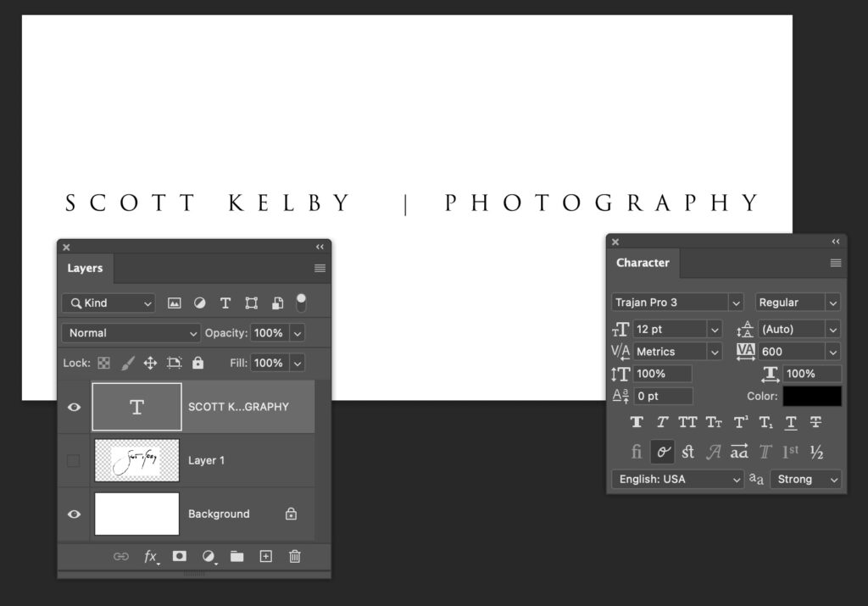Click the vertical scale 100% field
Viewport: 868px width, 606px height.
[662, 374]
